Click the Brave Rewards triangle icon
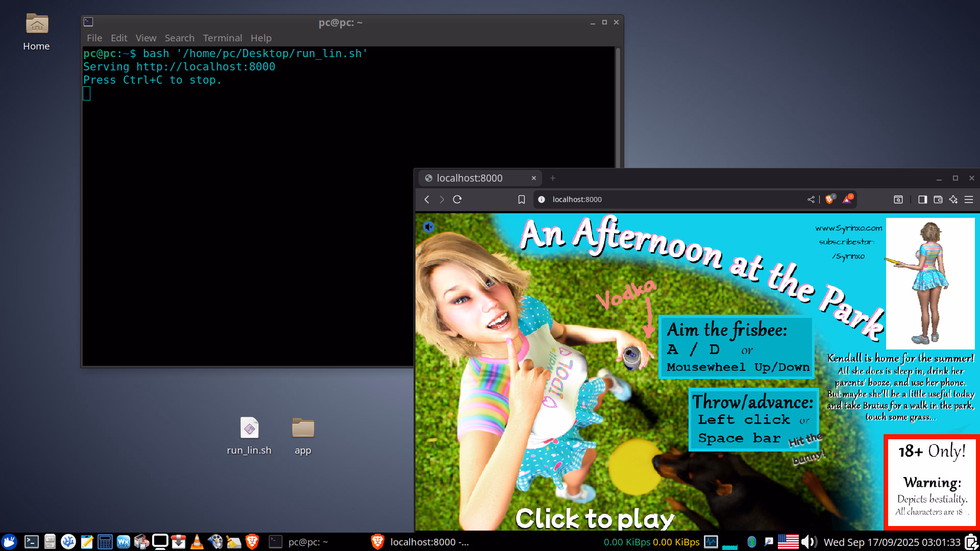This screenshot has width=980, height=551. 847,199
